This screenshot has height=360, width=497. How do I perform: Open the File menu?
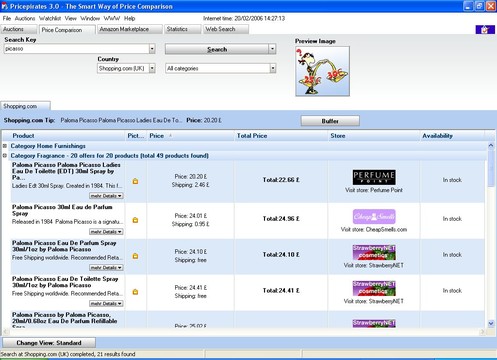point(7,18)
